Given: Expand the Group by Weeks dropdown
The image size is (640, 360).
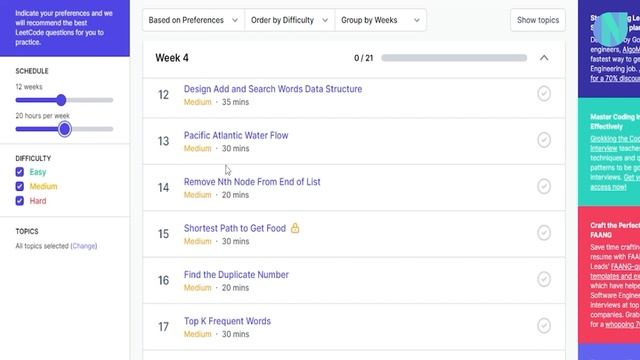Looking at the screenshot, I should (x=380, y=20).
